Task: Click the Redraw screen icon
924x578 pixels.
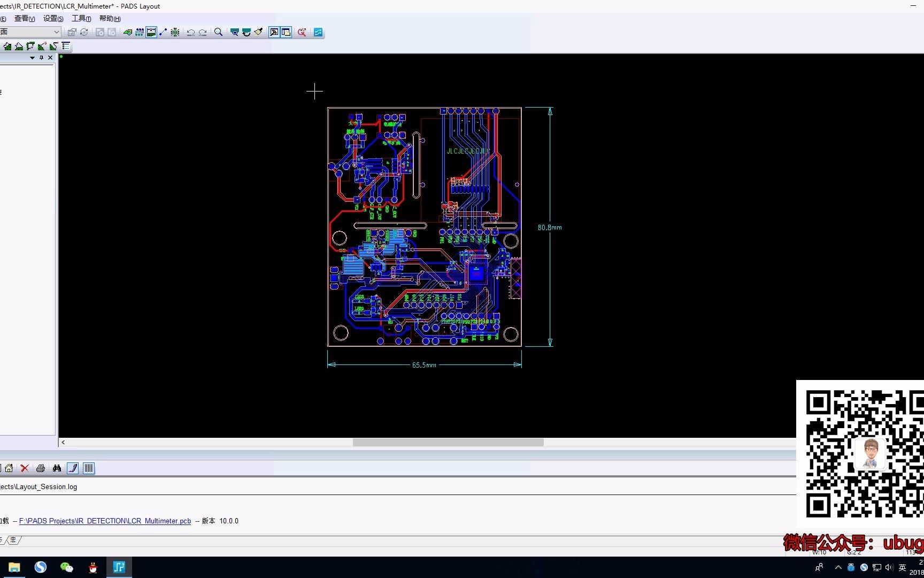Action: 246,32
